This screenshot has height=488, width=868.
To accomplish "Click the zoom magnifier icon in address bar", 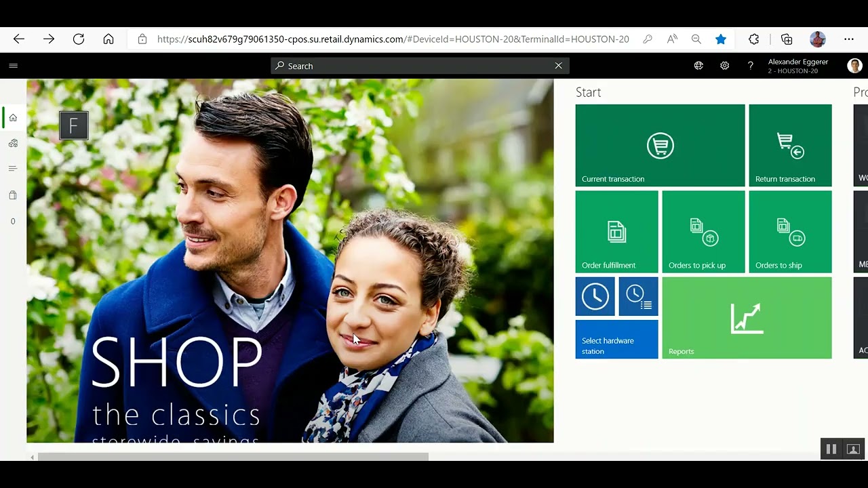I will tap(696, 39).
